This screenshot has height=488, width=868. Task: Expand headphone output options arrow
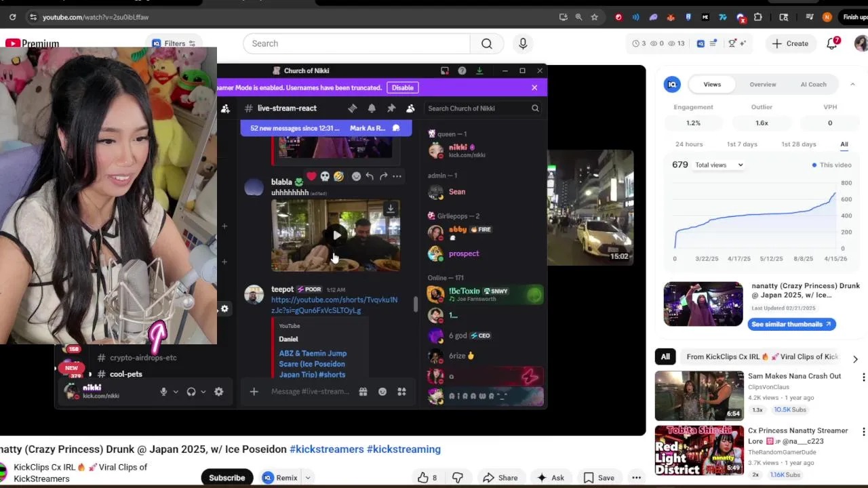(x=203, y=392)
